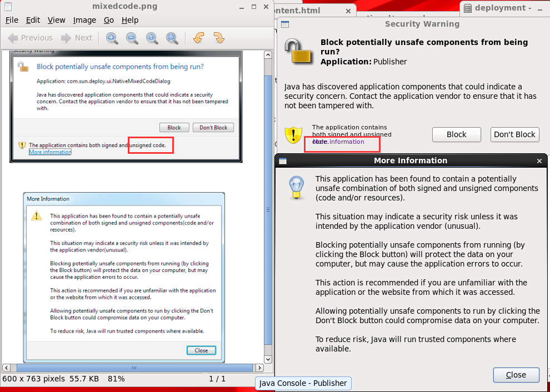Image resolution: width=550 pixels, height=392 pixels.
Task: Open the More information link
Action: 338,142
